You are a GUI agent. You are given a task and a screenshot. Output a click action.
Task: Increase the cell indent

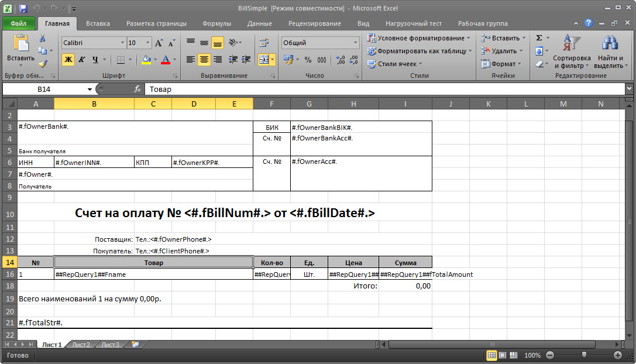[246, 60]
